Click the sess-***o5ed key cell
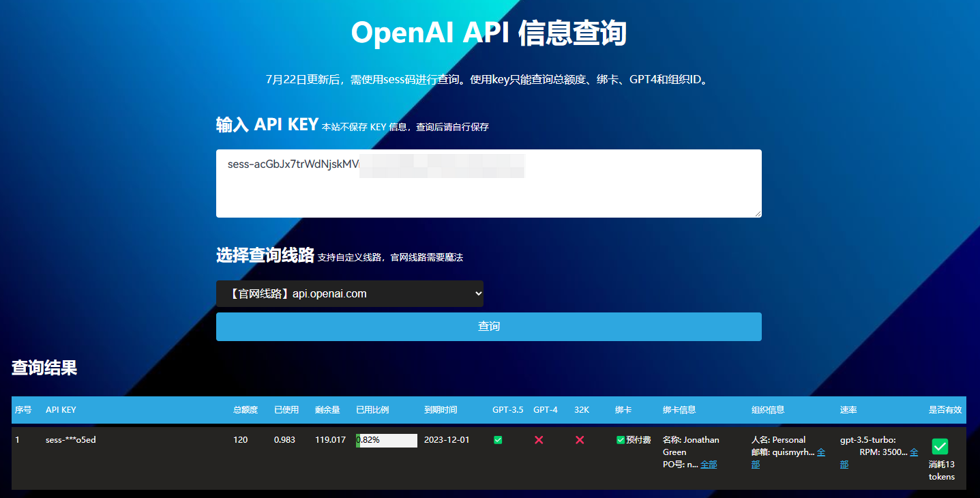This screenshot has height=498, width=980. [71, 440]
